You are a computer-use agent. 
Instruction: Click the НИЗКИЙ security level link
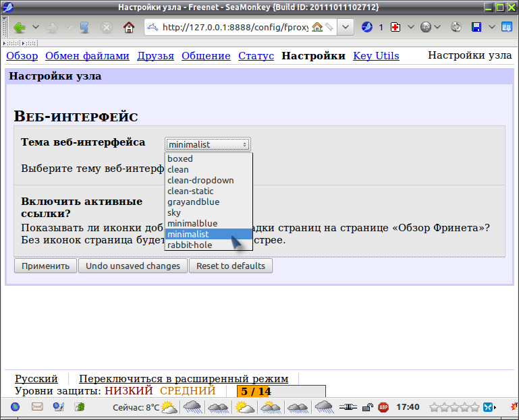coord(129,391)
